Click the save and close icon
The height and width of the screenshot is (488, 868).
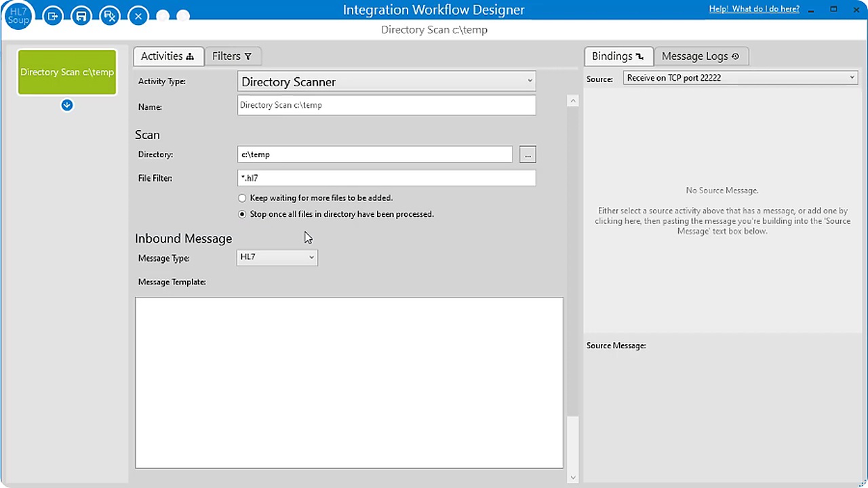(110, 16)
